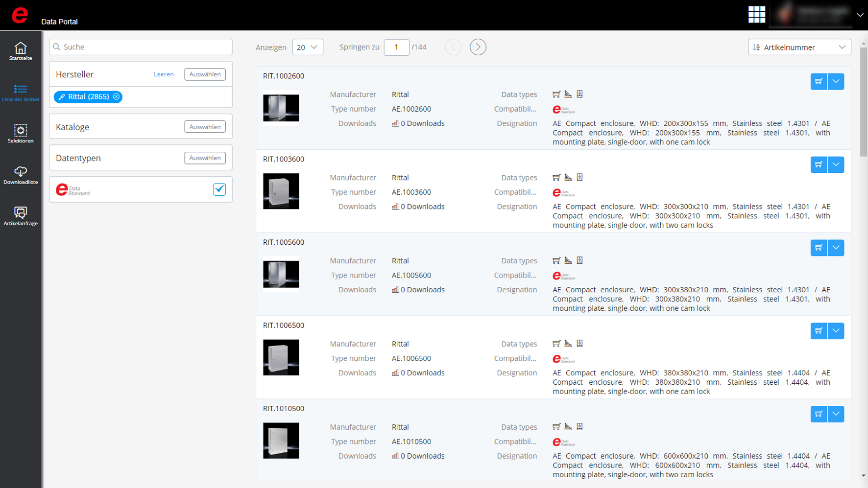
Task: Open the Startseite home icon
Action: coord(21,51)
